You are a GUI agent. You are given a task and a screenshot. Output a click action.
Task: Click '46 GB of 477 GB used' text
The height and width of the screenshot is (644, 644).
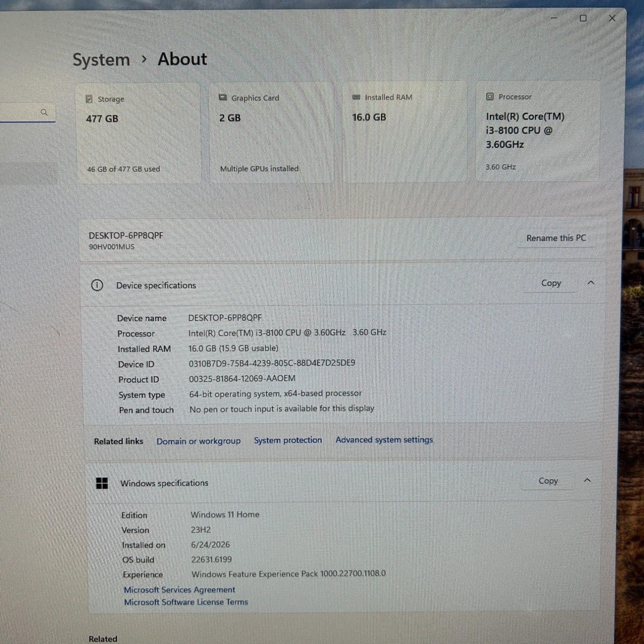(x=124, y=169)
